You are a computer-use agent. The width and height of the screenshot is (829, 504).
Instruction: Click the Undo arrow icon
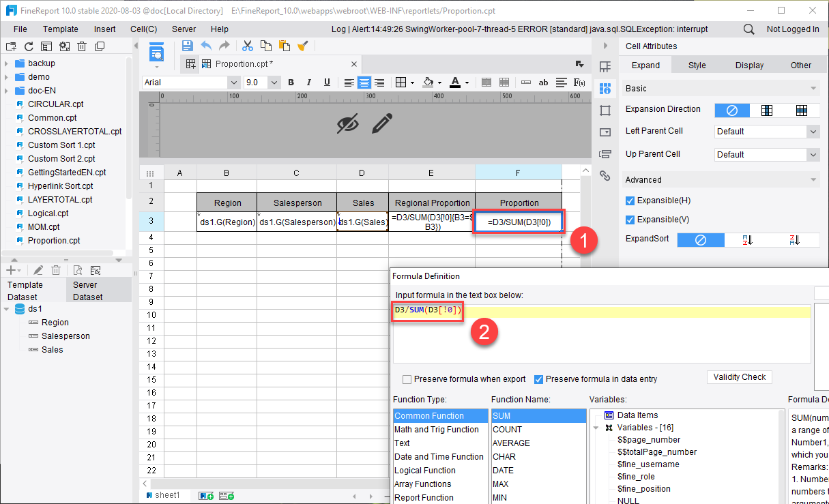coord(206,46)
